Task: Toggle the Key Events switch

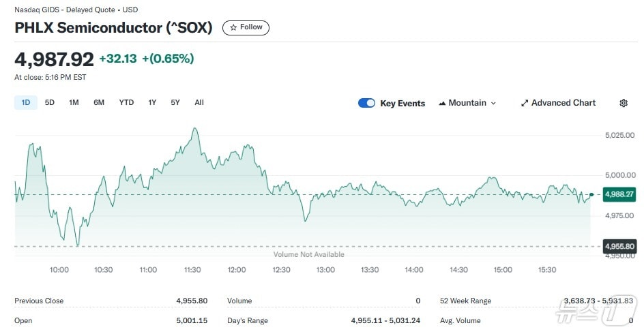Action: (x=366, y=103)
